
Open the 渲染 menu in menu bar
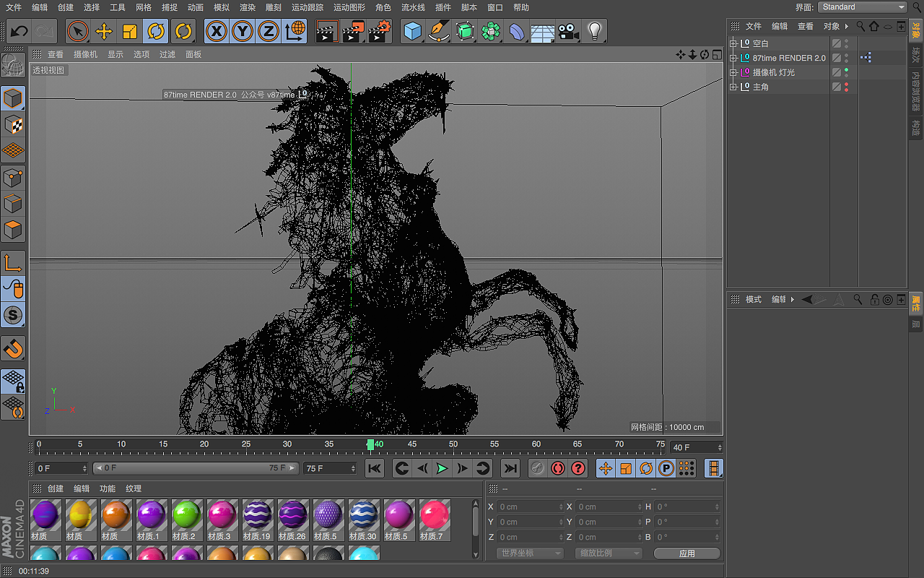pyautogui.click(x=248, y=7)
